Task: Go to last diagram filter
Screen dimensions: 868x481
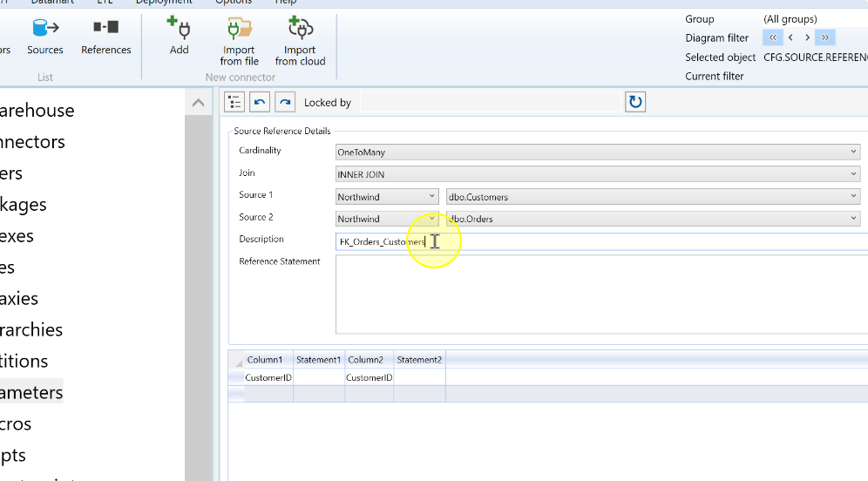Action: (x=824, y=37)
